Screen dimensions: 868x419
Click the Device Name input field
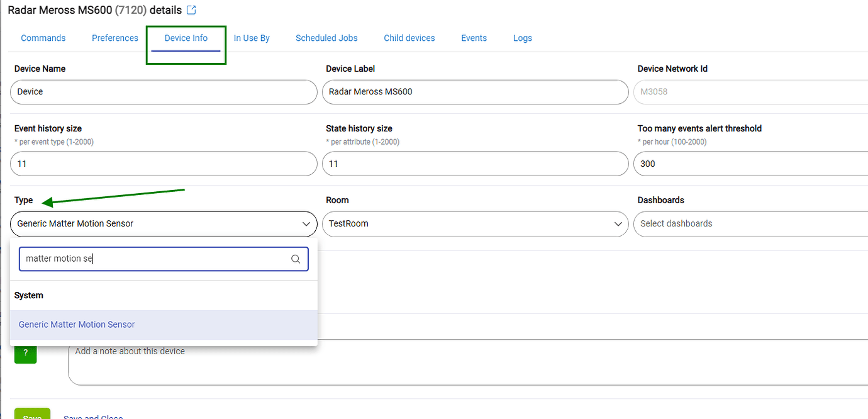coord(164,92)
